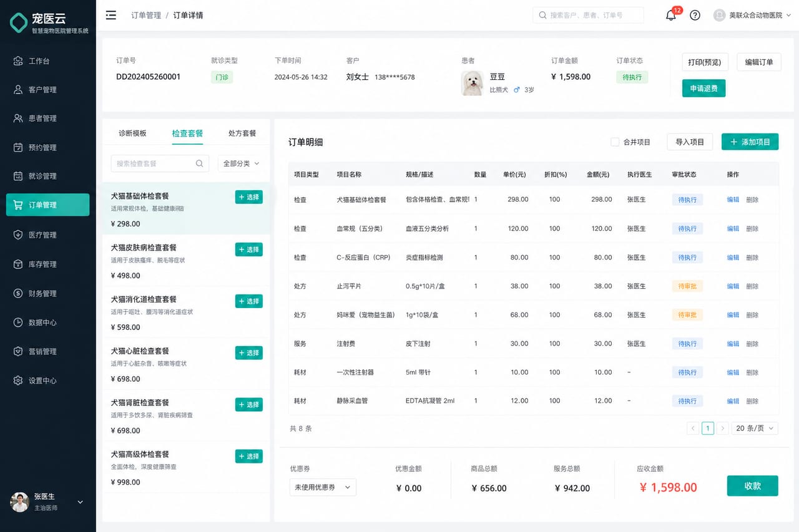Click the 营销管理 shield icon
The image size is (799, 532).
(x=18, y=351)
